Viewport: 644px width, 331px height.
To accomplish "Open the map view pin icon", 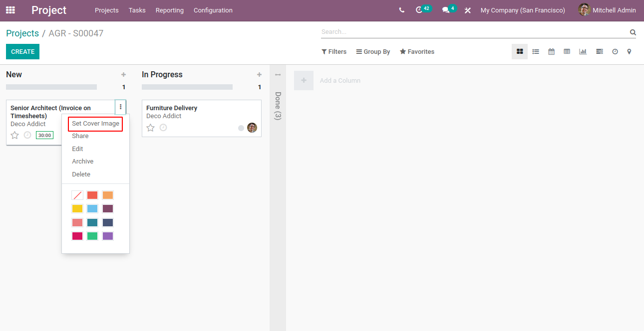I will [629, 51].
